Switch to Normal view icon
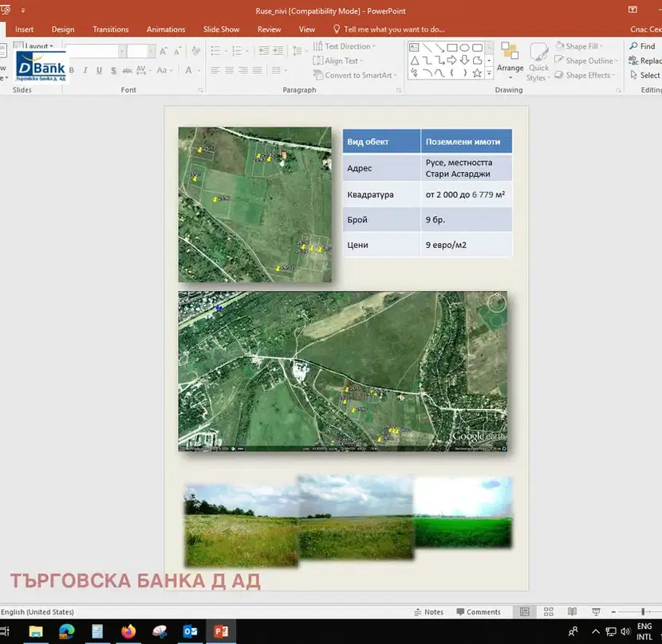This screenshot has width=662, height=644. tap(524, 612)
